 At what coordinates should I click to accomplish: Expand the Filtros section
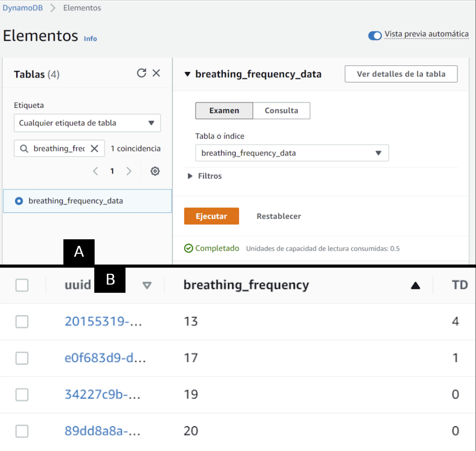[205, 176]
